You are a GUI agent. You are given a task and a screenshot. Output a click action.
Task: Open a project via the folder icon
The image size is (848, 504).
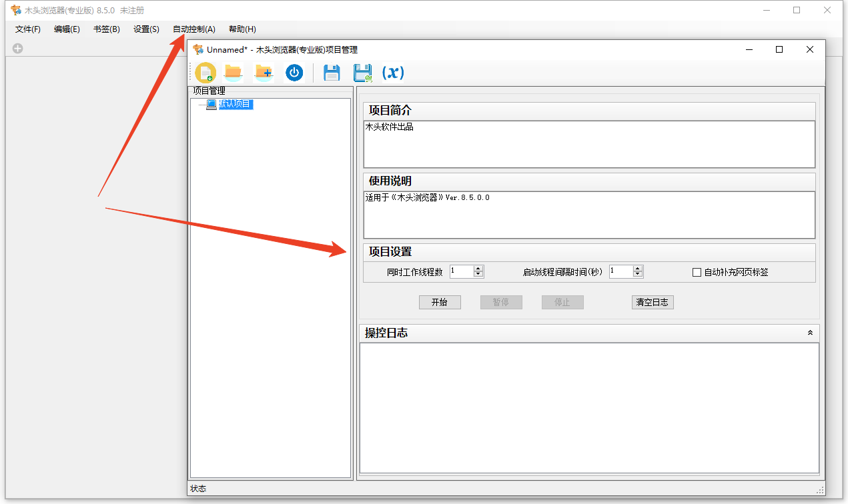233,72
